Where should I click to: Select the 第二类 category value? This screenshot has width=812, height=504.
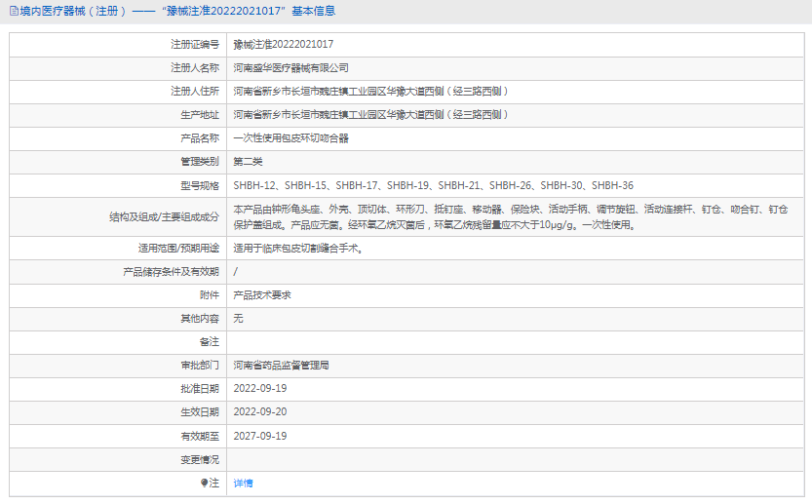click(x=248, y=162)
